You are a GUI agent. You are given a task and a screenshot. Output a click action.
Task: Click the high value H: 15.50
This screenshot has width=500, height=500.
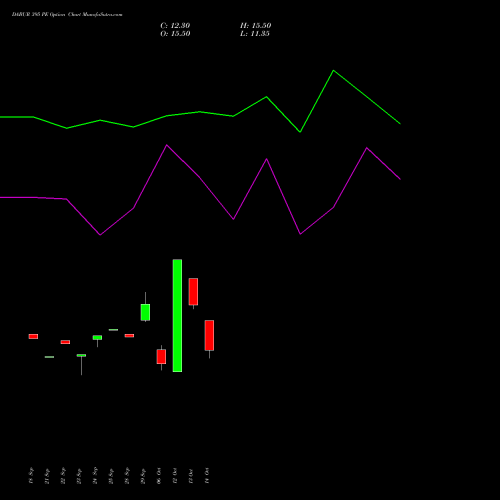pyautogui.click(x=256, y=26)
